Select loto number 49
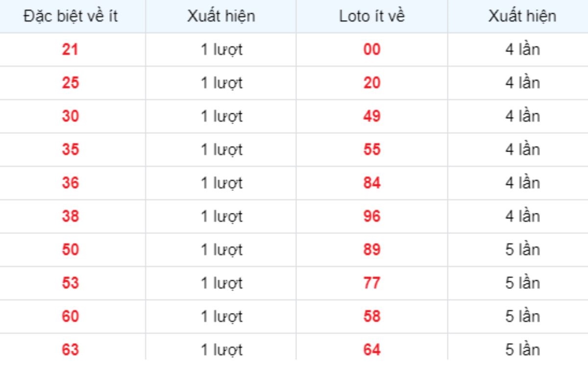Screen dimensions: 588x365 point(372,116)
